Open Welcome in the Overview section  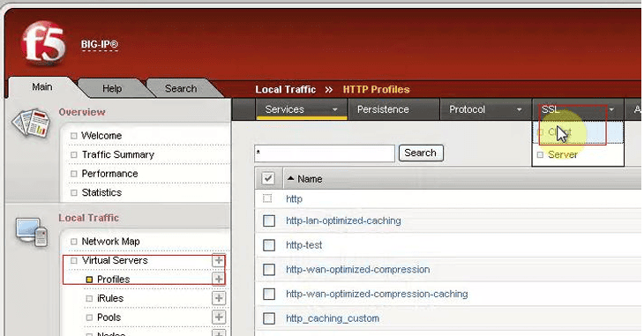pyautogui.click(x=101, y=136)
